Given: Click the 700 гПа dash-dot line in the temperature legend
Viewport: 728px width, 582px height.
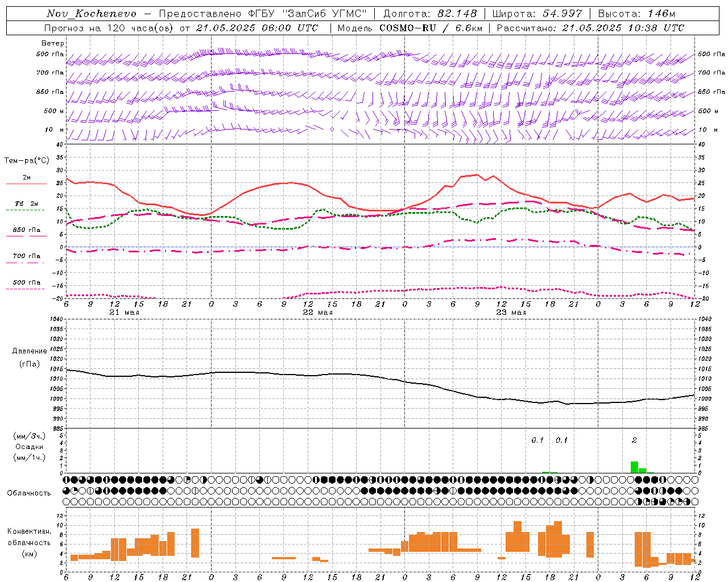Looking at the screenshot, I should pos(26,263).
